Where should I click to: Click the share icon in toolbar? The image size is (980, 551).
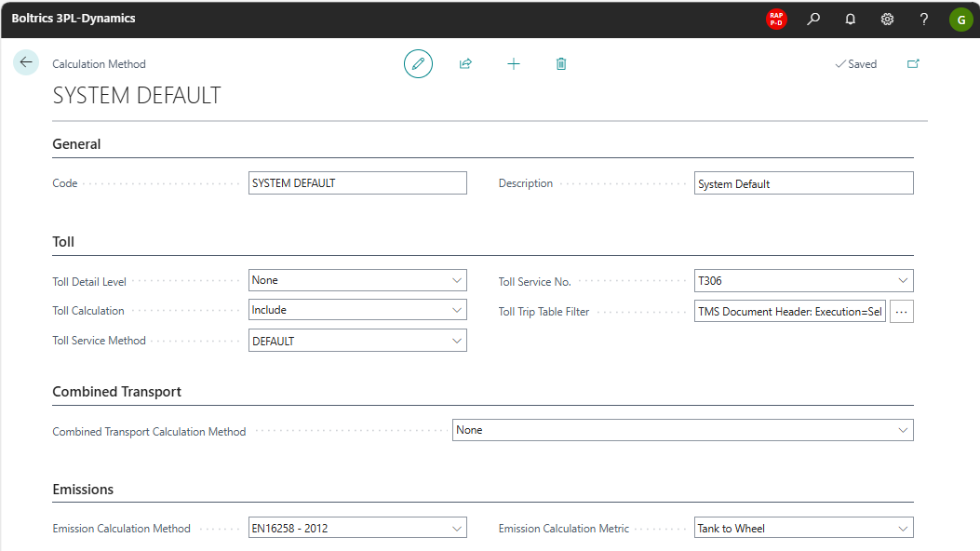465,63
